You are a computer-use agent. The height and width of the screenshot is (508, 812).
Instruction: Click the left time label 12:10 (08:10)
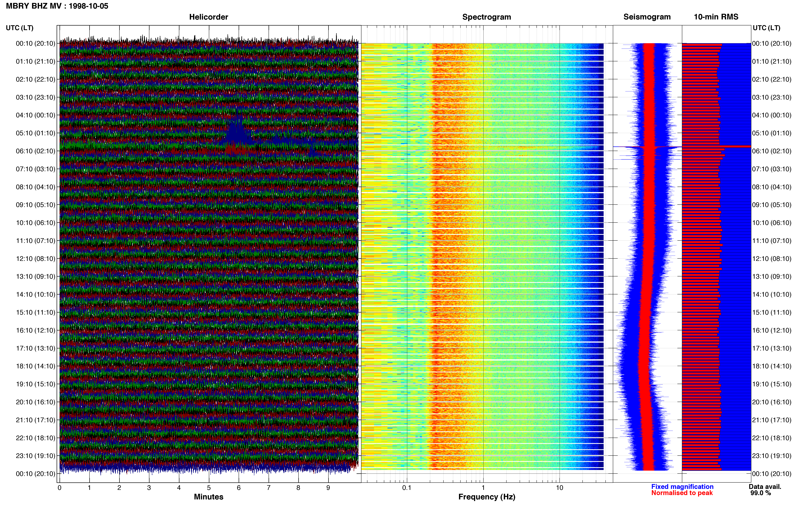tap(35, 259)
